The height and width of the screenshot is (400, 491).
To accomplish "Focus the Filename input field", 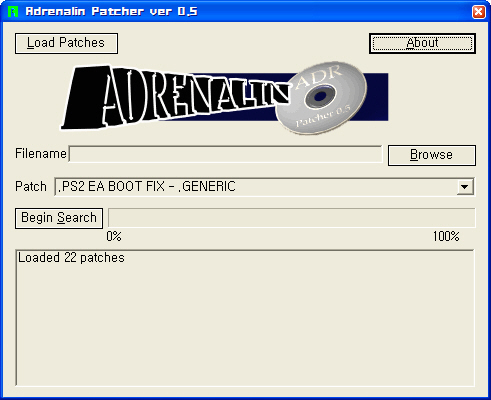I will pyautogui.click(x=225, y=154).
